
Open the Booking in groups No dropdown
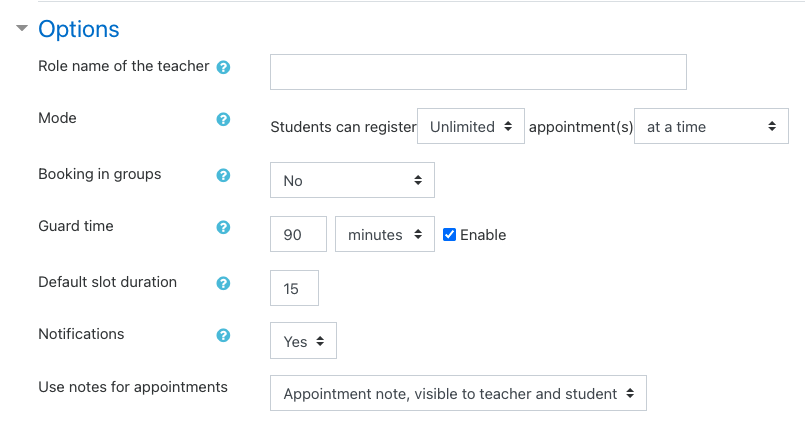click(x=352, y=180)
